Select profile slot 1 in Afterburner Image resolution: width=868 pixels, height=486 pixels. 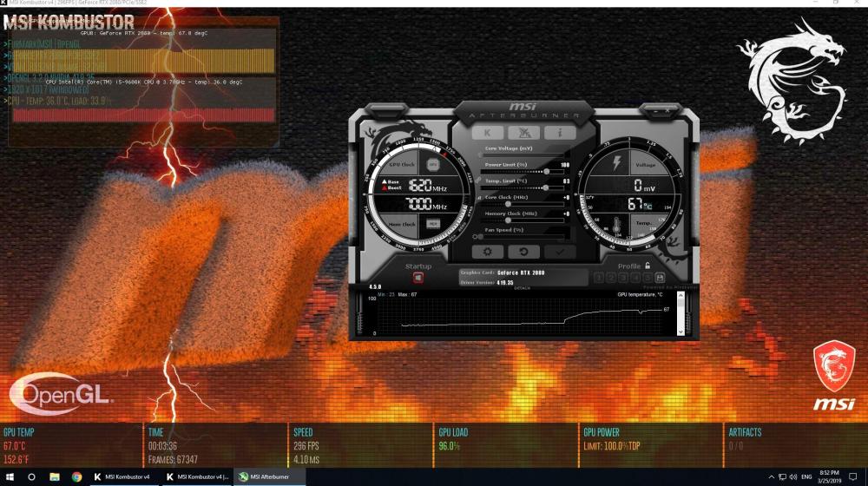click(599, 278)
